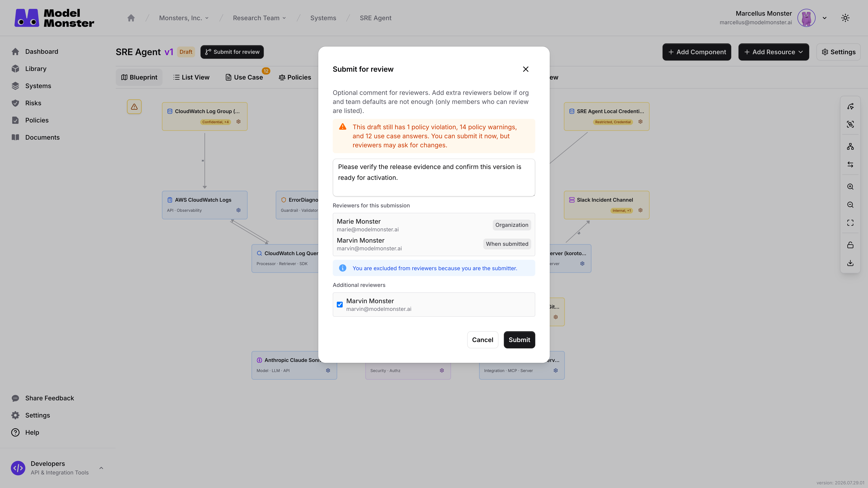Click marie@modelmonster.ai in the reviewers list
868x488 pixels.
pyautogui.click(x=368, y=229)
